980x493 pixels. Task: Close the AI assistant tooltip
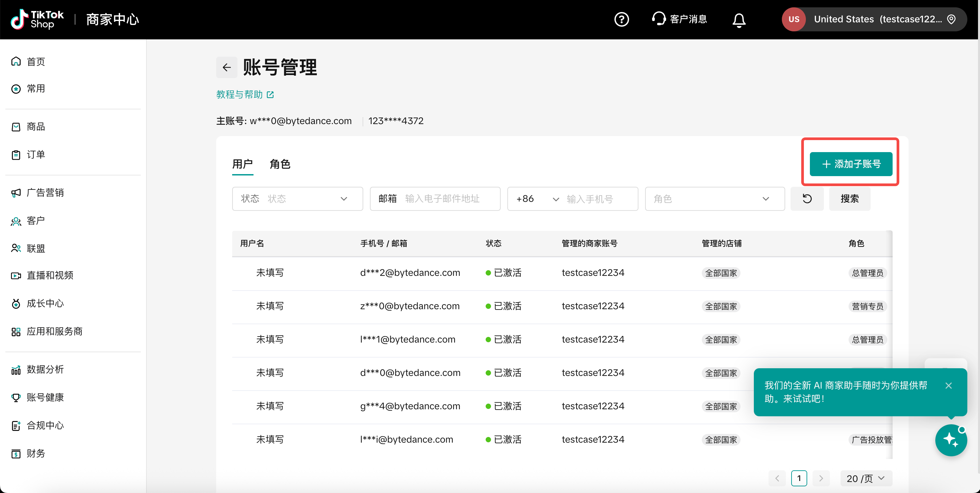click(x=948, y=385)
